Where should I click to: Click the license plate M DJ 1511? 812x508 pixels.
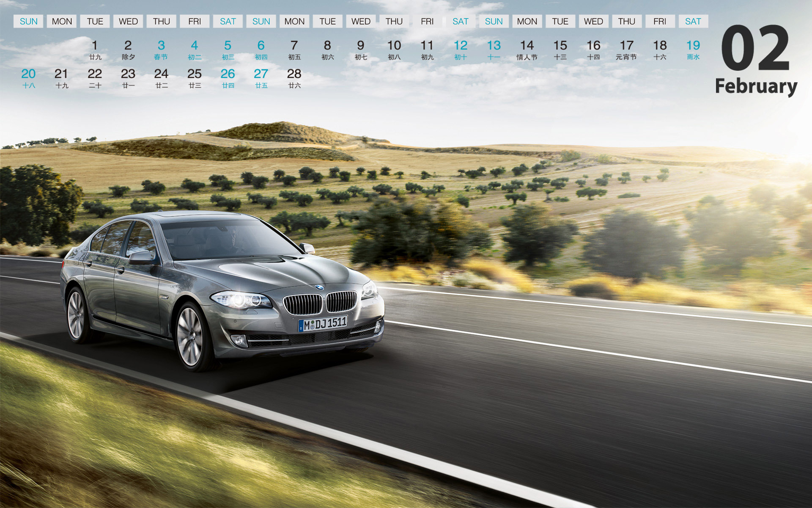[x=323, y=324]
